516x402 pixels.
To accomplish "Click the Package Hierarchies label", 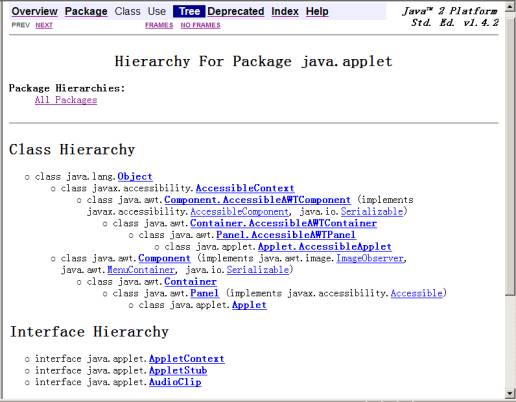I will point(67,88).
